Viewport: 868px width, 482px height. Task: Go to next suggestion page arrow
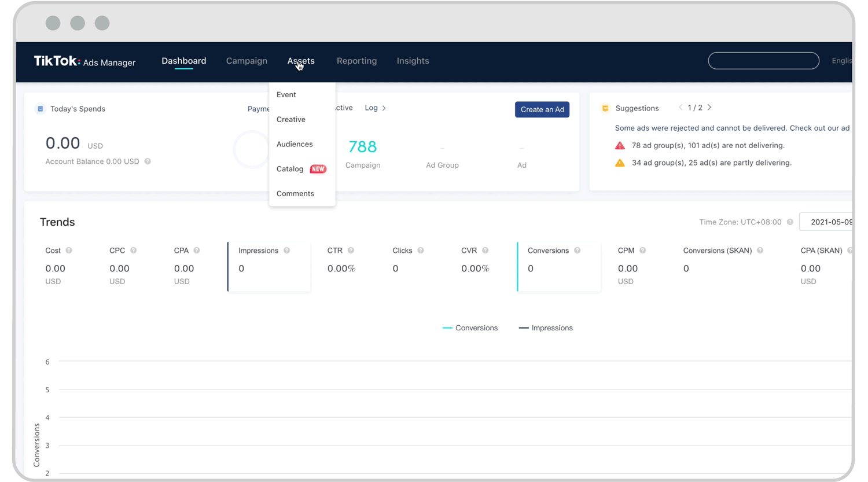point(709,108)
